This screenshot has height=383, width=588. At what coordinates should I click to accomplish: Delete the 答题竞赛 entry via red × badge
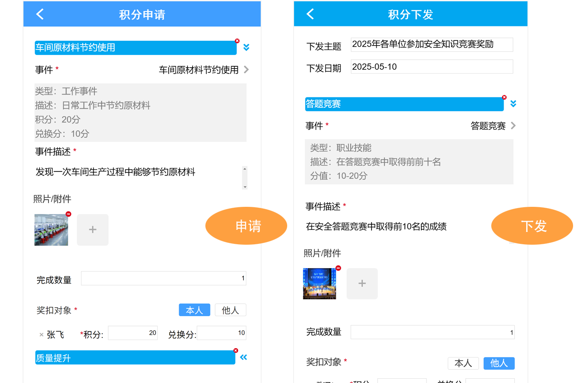click(x=504, y=97)
